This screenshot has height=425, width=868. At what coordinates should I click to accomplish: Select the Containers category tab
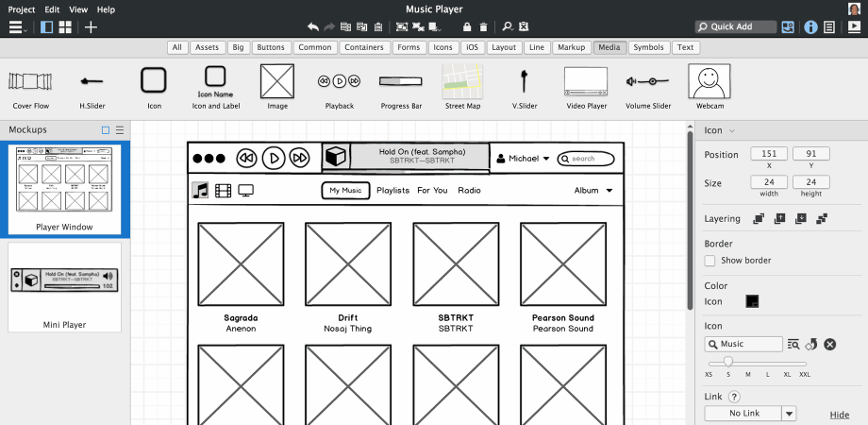(364, 47)
